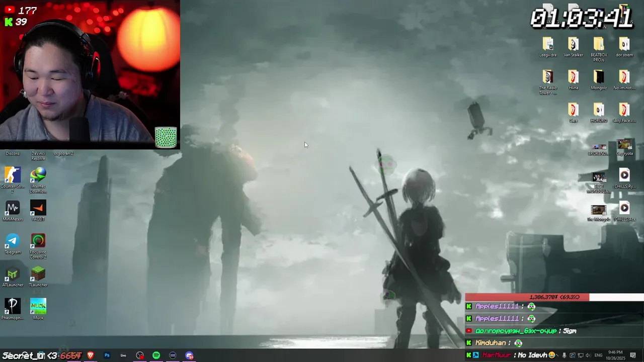644x362 pixels.
Task: Open Brave browser from taskbar
Action: (91, 355)
